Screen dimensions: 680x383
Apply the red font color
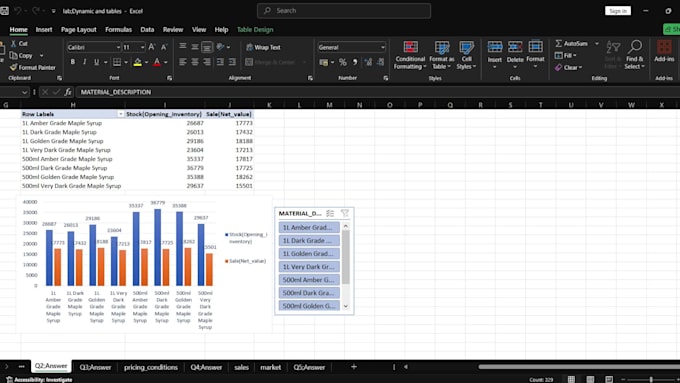click(x=157, y=62)
